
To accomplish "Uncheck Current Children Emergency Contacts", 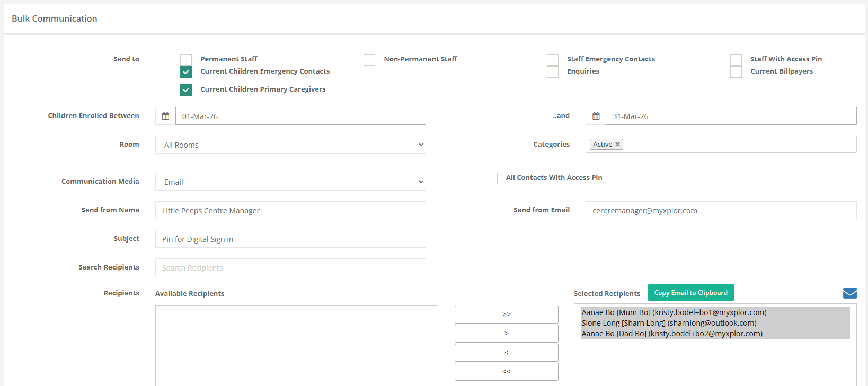I will (x=186, y=72).
